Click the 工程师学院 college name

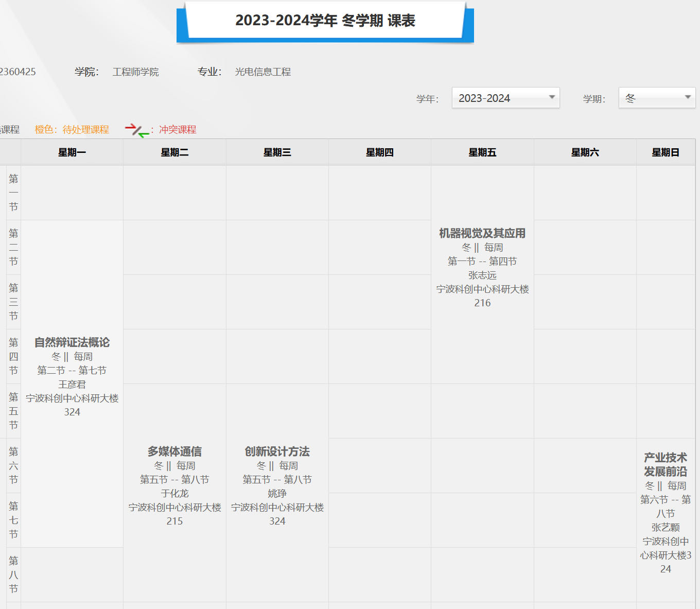(x=136, y=72)
